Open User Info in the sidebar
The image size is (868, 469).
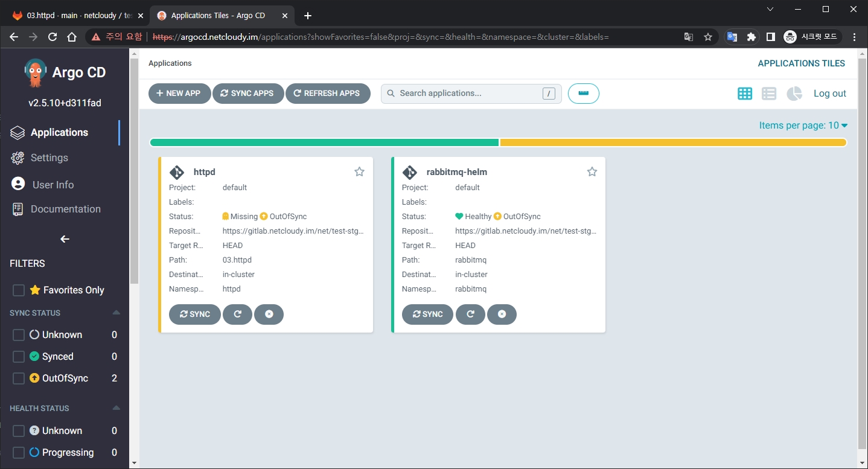[42, 185]
